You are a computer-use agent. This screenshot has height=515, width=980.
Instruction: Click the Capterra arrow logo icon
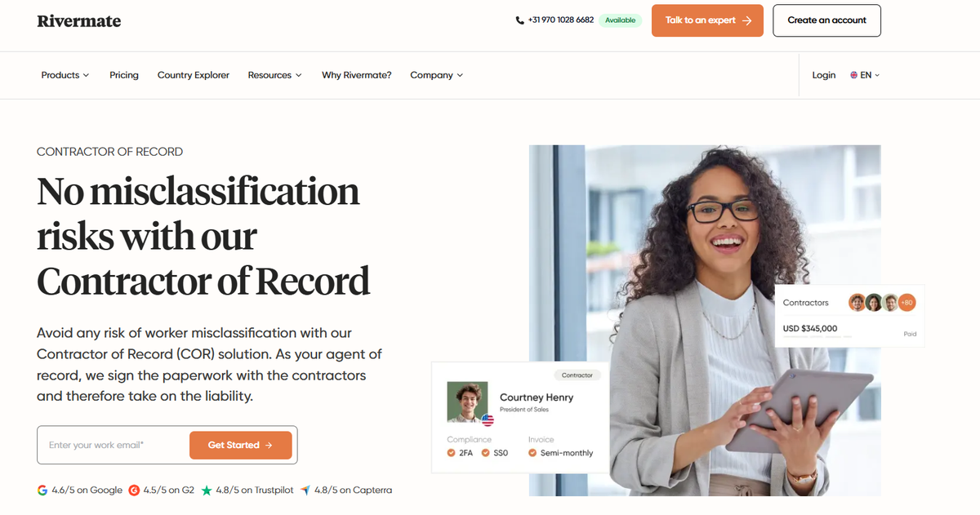[305, 491]
